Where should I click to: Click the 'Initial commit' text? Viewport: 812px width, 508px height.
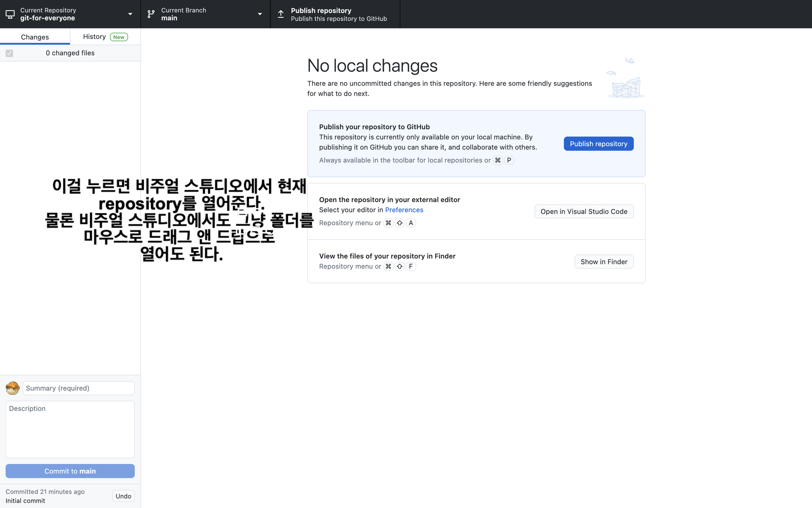(26, 501)
